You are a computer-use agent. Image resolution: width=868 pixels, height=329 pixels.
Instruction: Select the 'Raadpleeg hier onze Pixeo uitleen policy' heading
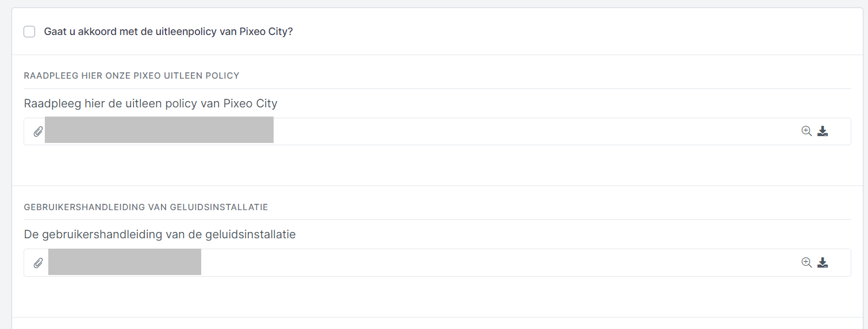pos(132,76)
